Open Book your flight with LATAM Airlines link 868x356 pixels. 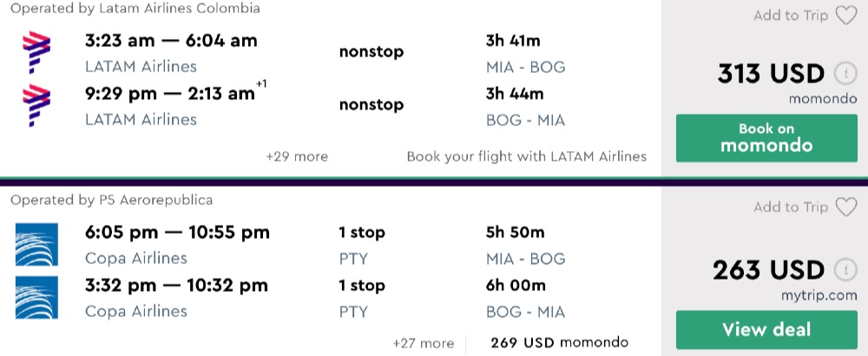point(527,157)
